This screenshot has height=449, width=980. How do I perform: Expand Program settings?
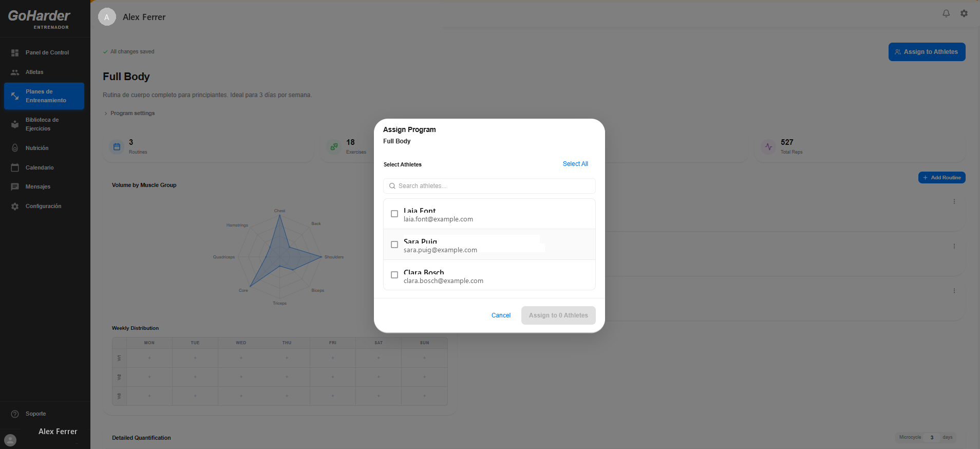click(129, 113)
